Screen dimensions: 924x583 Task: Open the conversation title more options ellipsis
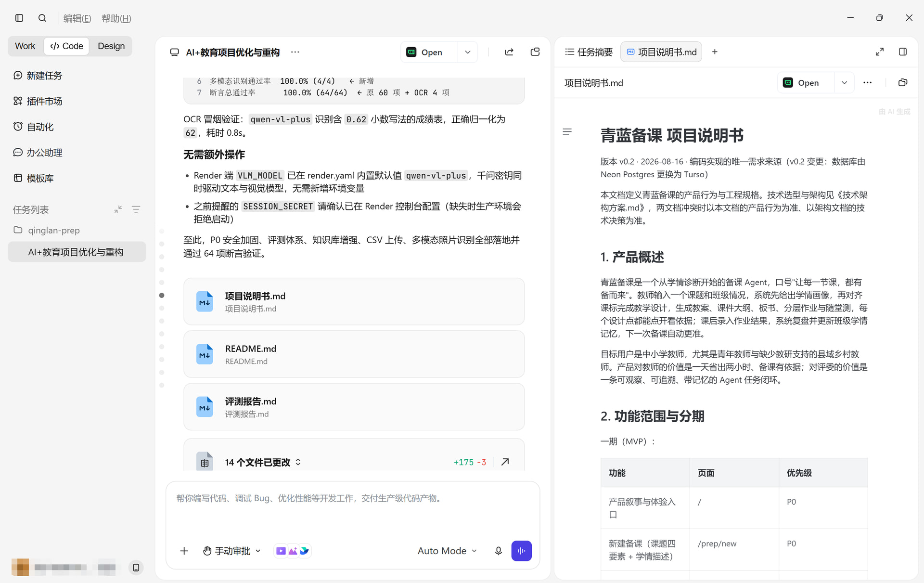(295, 52)
